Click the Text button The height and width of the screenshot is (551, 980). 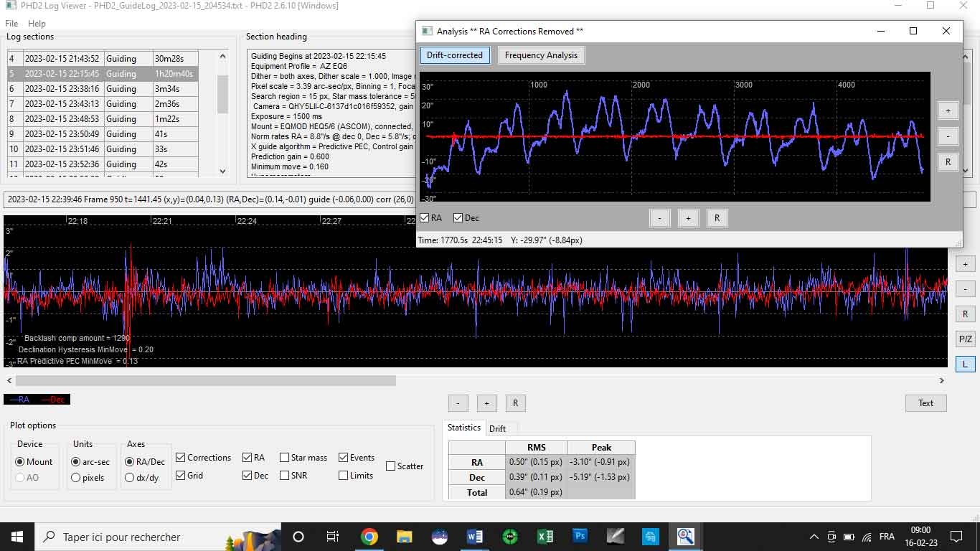[925, 403]
